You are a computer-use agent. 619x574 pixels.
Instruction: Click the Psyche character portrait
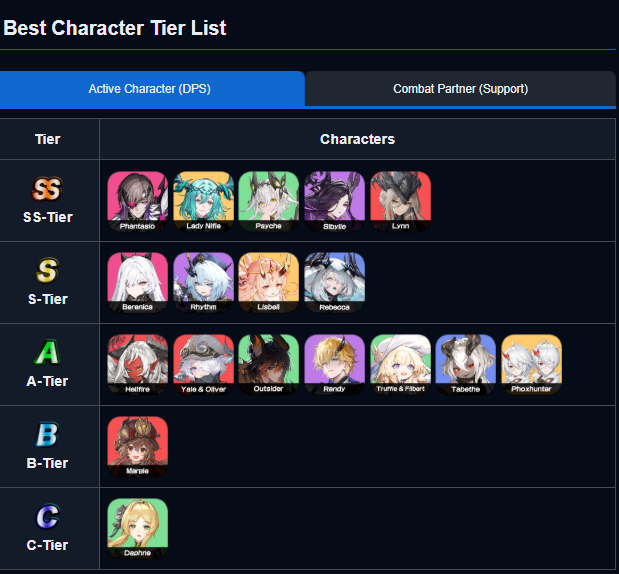pyautogui.click(x=268, y=201)
